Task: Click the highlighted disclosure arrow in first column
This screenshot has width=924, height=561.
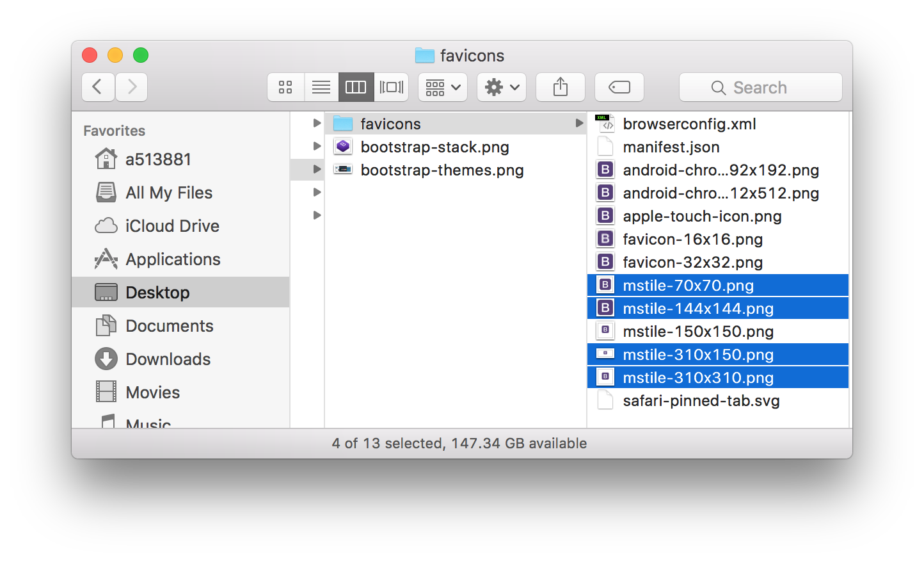Action: 316,169
